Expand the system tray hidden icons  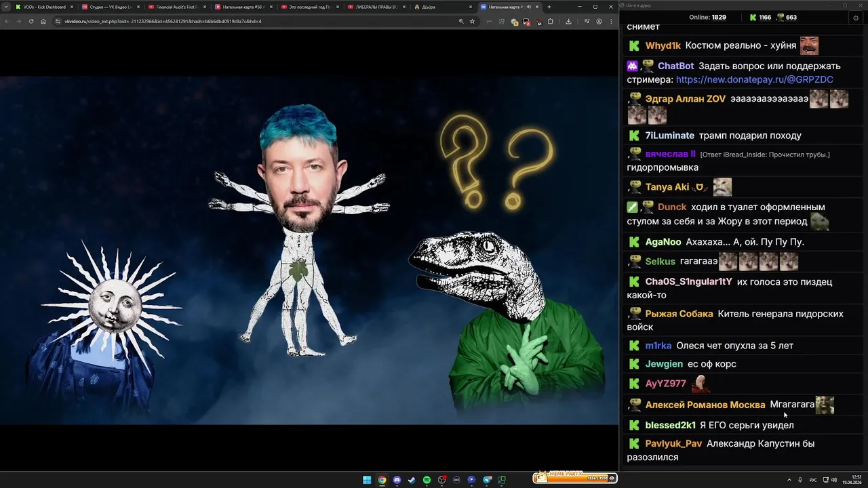[789, 480]
